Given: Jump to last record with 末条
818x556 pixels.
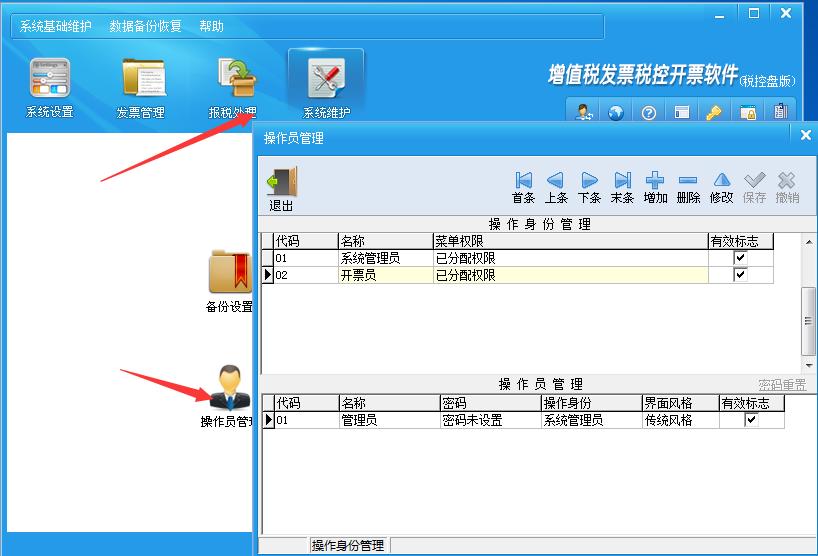Looking at the screenshot, I should coord(622,187).
